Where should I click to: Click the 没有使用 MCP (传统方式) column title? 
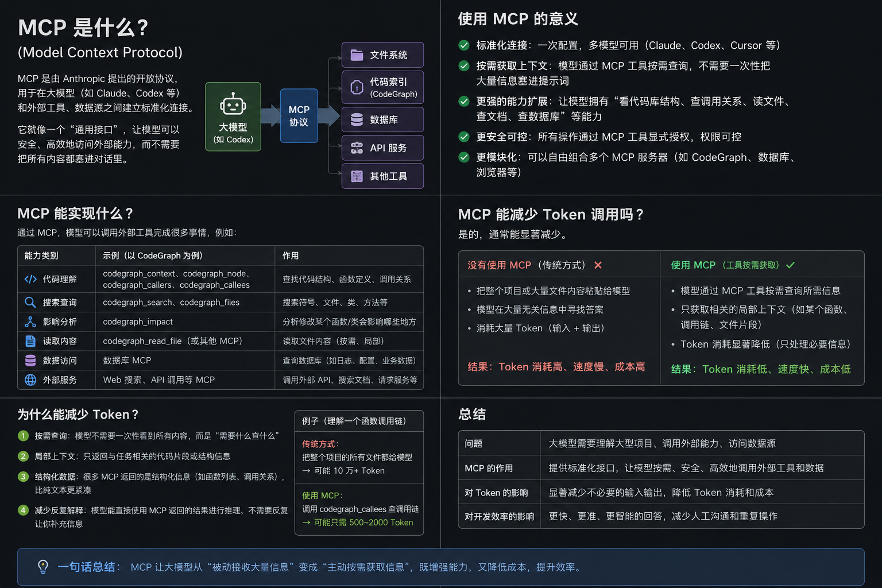coord(527,265)
